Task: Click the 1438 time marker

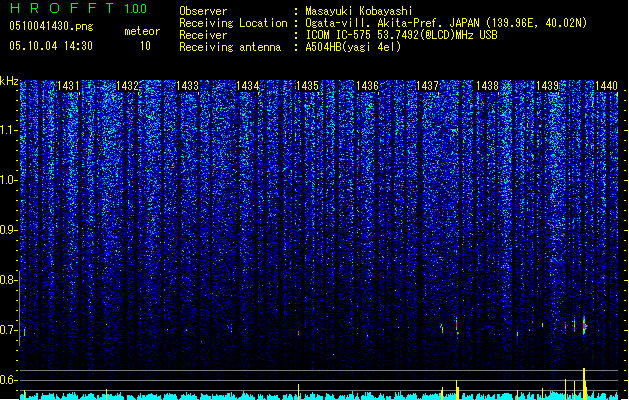Action: click(x=487, y=86)
